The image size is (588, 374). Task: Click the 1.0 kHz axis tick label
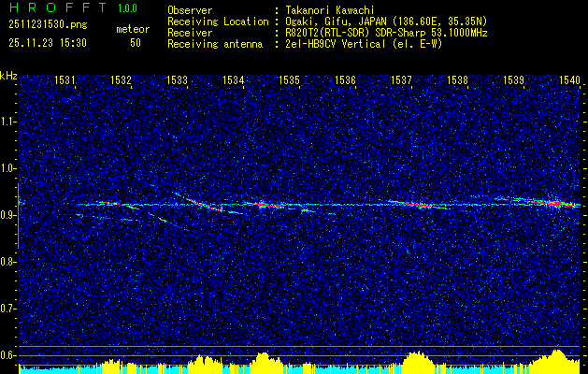point(7,169)
